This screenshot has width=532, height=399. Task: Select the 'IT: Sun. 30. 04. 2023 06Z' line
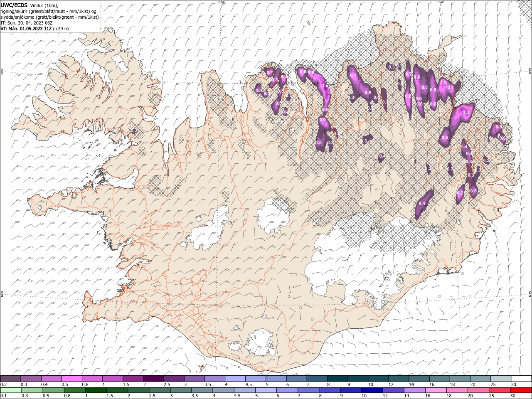26,23
